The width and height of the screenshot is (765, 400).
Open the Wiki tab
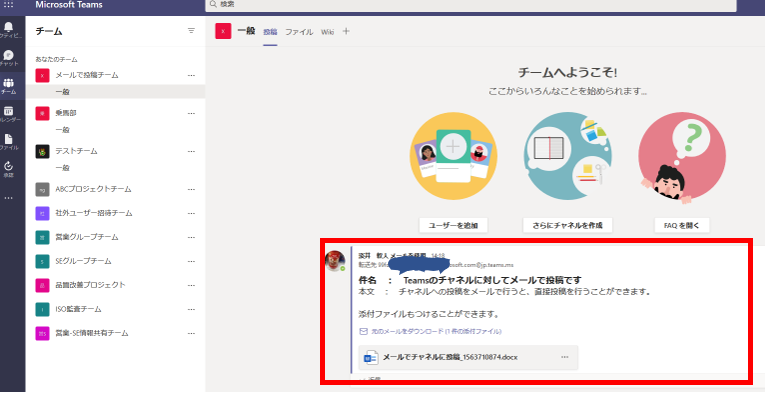[x=327, y=32]
